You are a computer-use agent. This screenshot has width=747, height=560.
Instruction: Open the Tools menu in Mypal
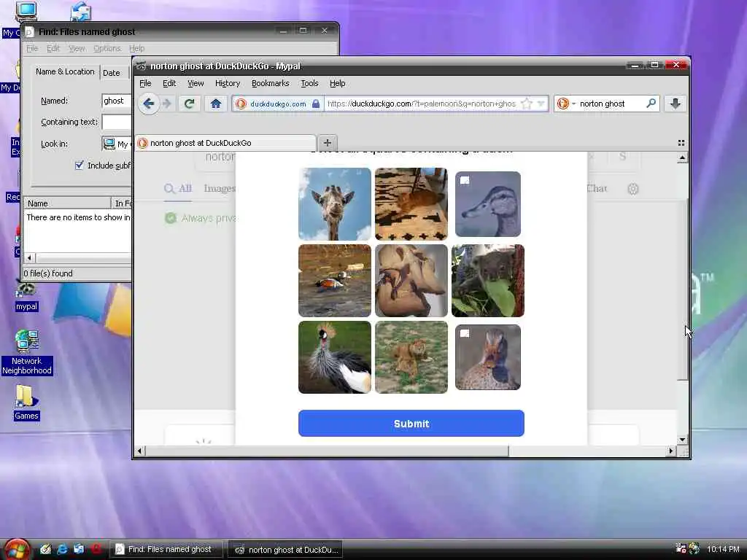tap(309, 83)
